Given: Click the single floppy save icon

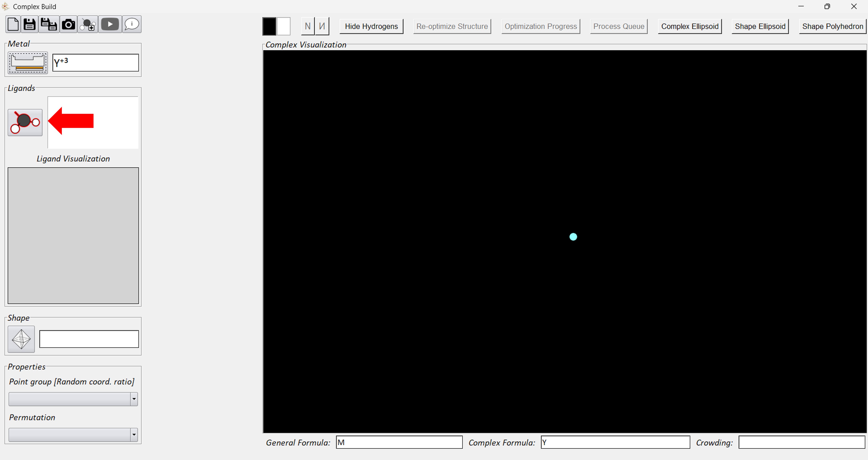Looking at the screenshot, I should click(30, 24).
